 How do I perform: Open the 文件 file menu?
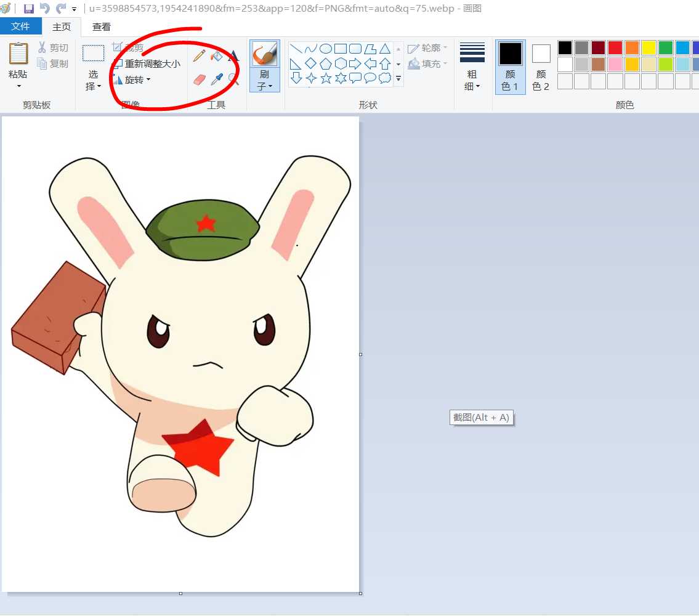point(20,26)
